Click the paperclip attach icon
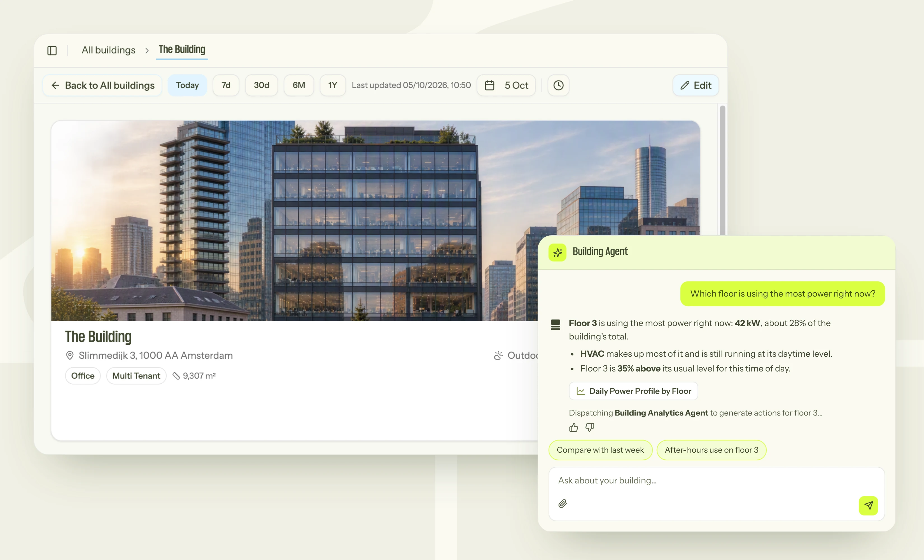Viewport: 924px width, 560px height. (x=563, y=503)
